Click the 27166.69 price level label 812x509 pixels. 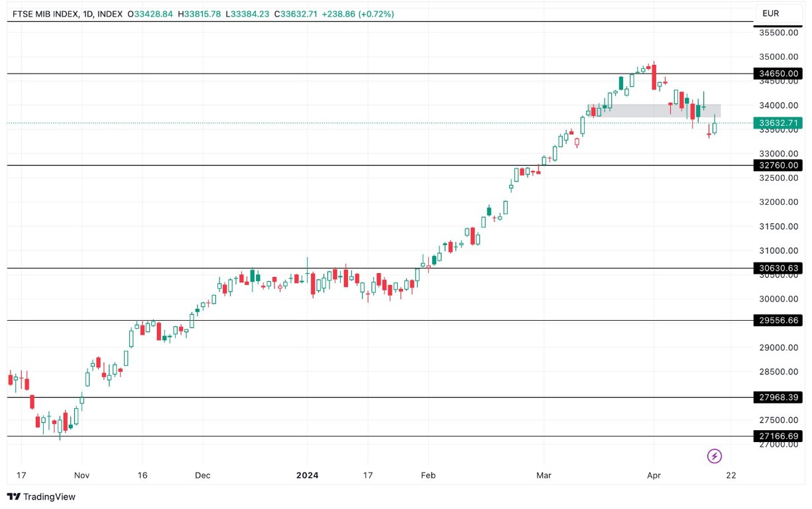point(778,436)
